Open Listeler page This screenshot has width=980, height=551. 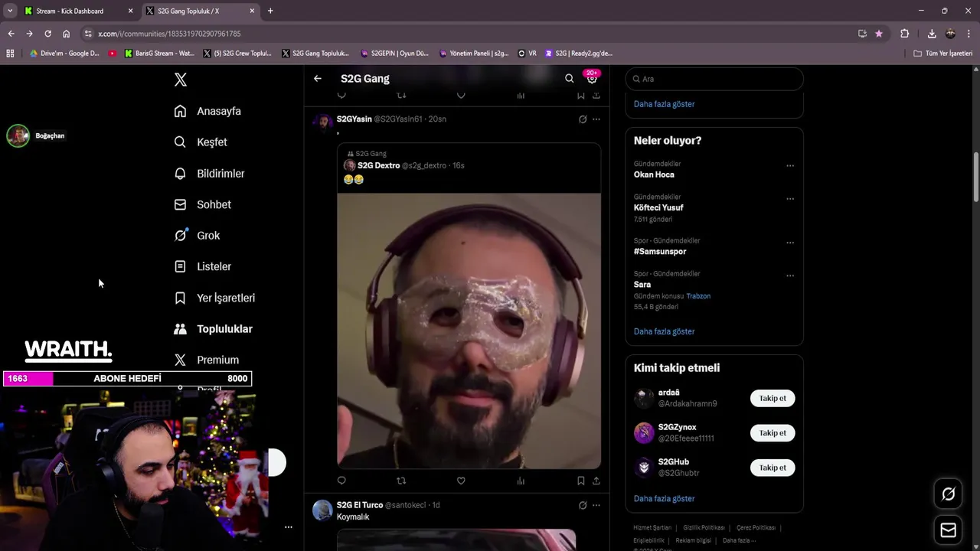coord(202,266)
